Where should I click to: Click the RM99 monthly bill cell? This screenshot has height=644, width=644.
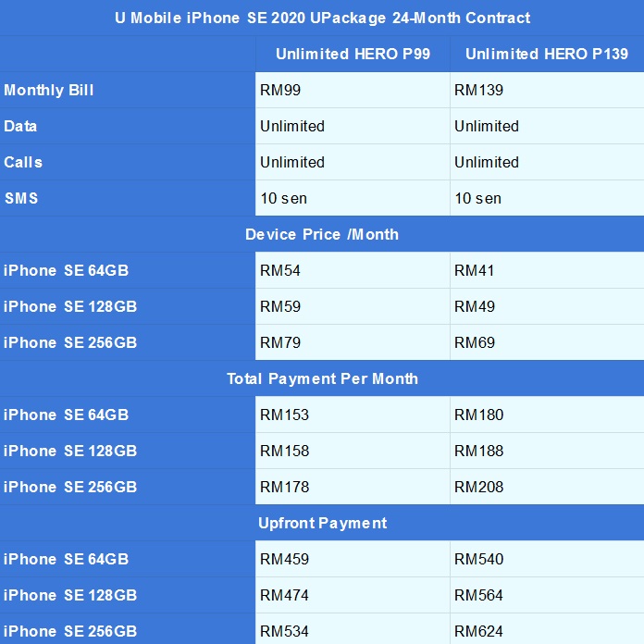click(x=280, y=90)
